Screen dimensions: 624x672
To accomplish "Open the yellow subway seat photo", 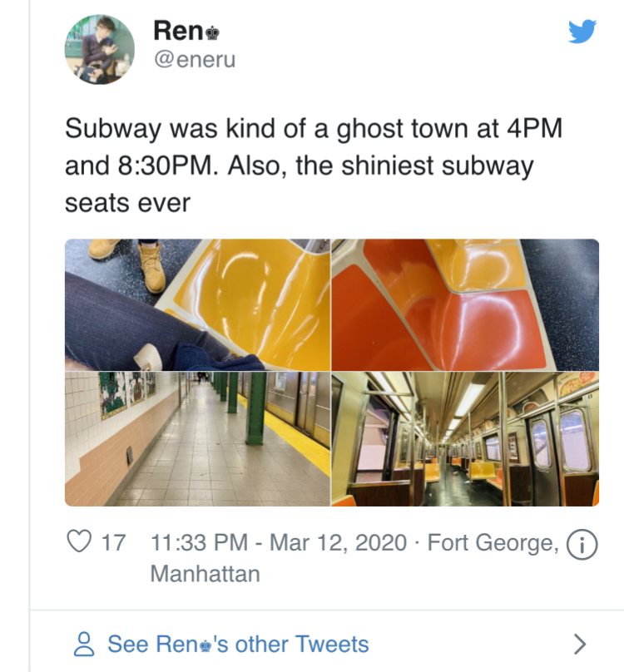I will pyautogui.click(x=197, y=304).
